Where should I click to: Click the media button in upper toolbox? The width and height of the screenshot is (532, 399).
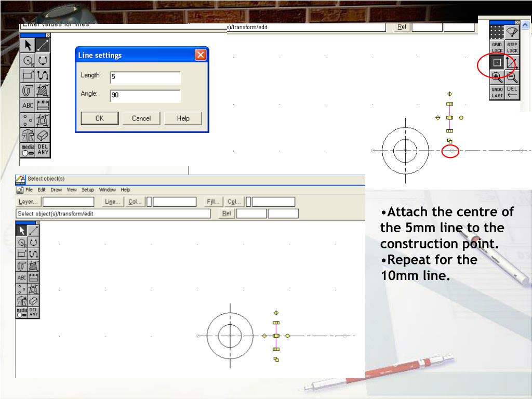[x=28, y=150]
